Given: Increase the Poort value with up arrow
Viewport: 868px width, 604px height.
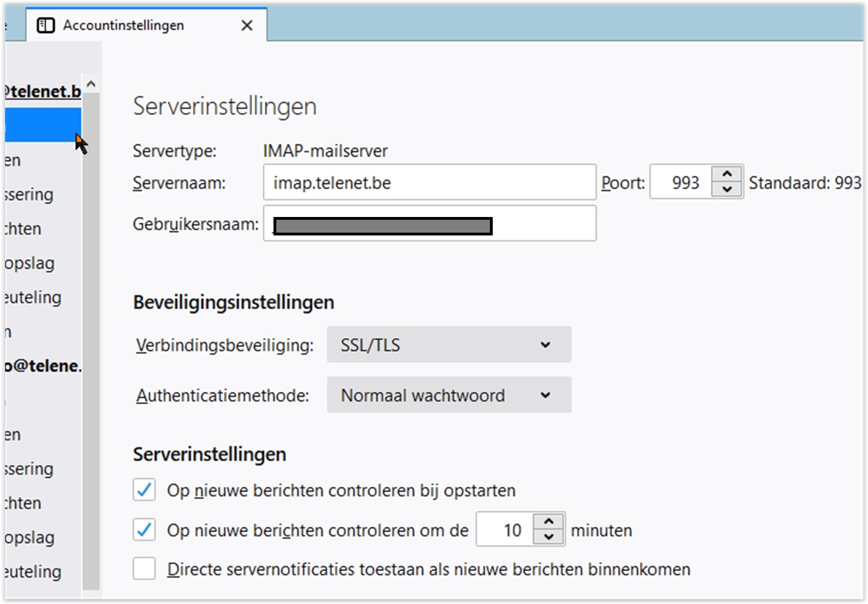Looking at the screenshot, I should (x=727, y=174).
